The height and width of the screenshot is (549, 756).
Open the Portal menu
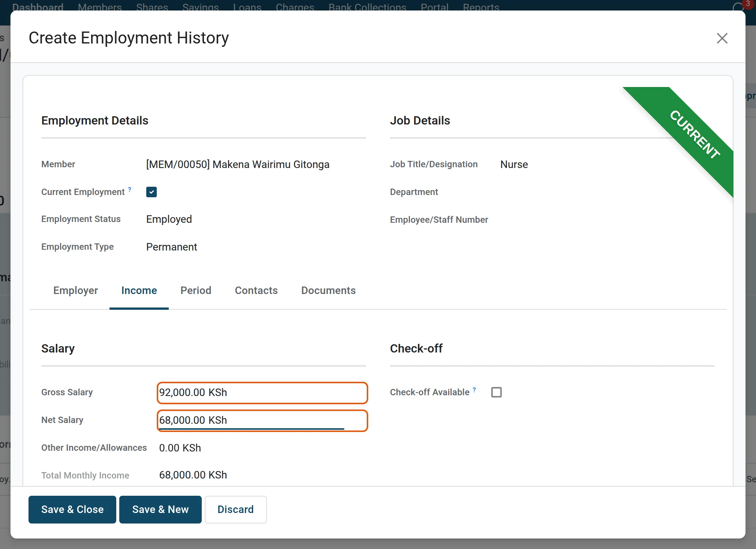[x=435, y=7]
